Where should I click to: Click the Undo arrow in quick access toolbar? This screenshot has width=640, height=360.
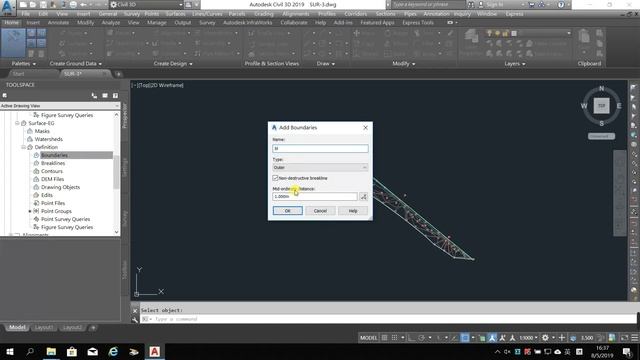(x=84, y=5)
